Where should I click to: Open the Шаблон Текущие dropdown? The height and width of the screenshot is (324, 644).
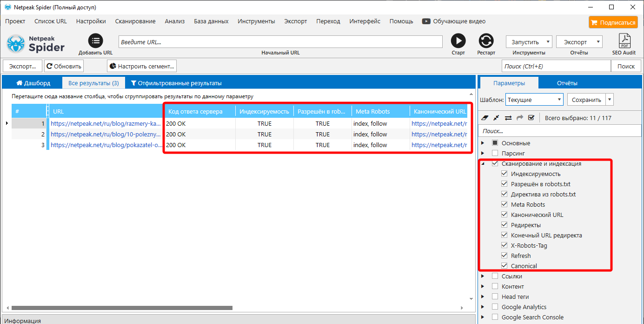click(534, 100)
